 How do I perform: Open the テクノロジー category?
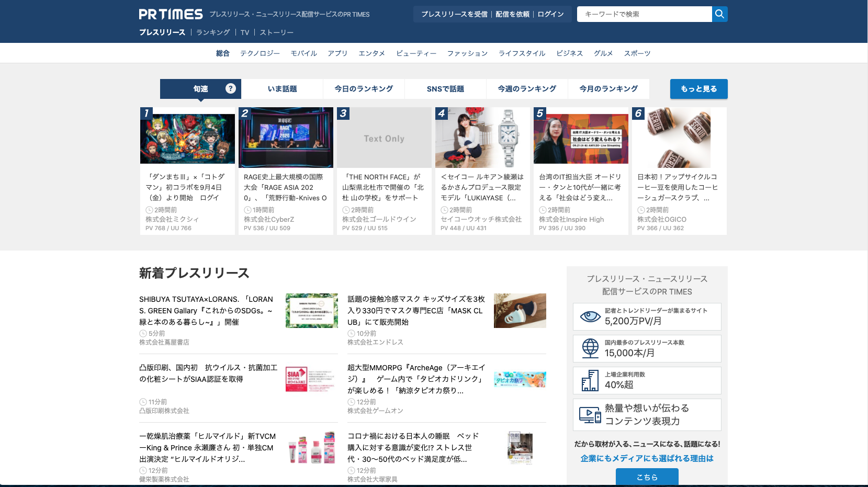(x=260, y=53)
